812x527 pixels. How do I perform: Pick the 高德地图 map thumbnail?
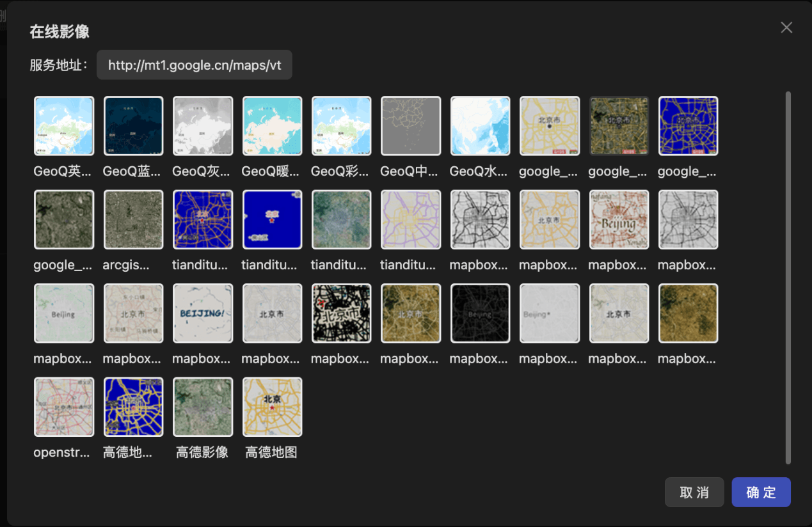pyautogui.click(x=272, y=407)
